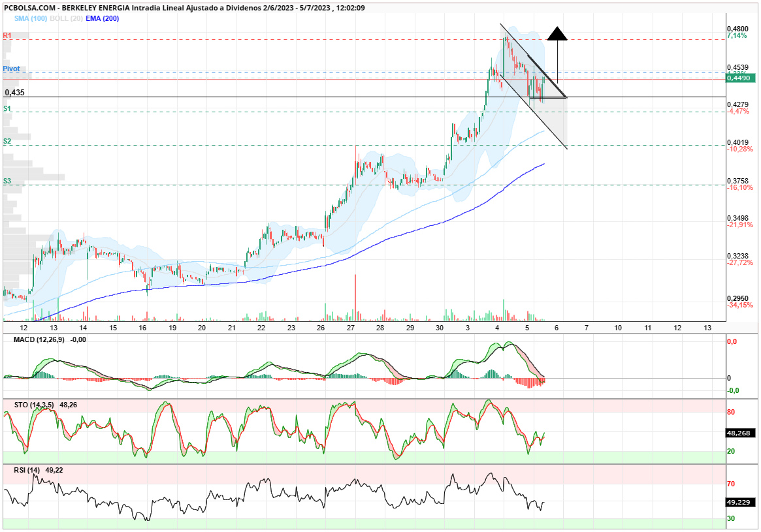Click the 70 RSI overbought level
The width and height of the screenshot is (761, 532).
click(731, 484)
